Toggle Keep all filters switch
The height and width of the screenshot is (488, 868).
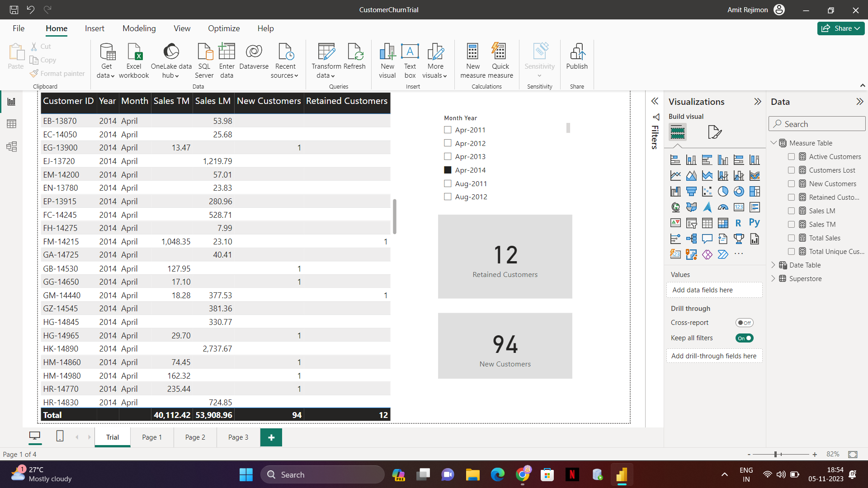(744, 338)
